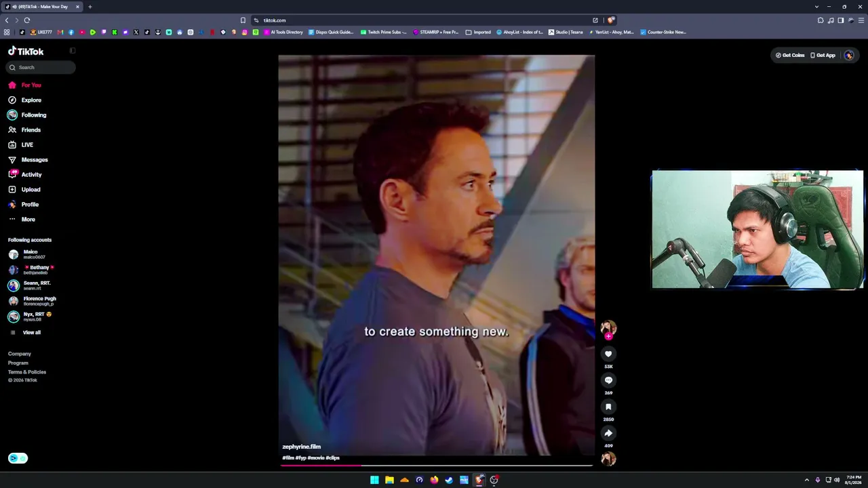Open the Brave shields icon

point(611,20)
